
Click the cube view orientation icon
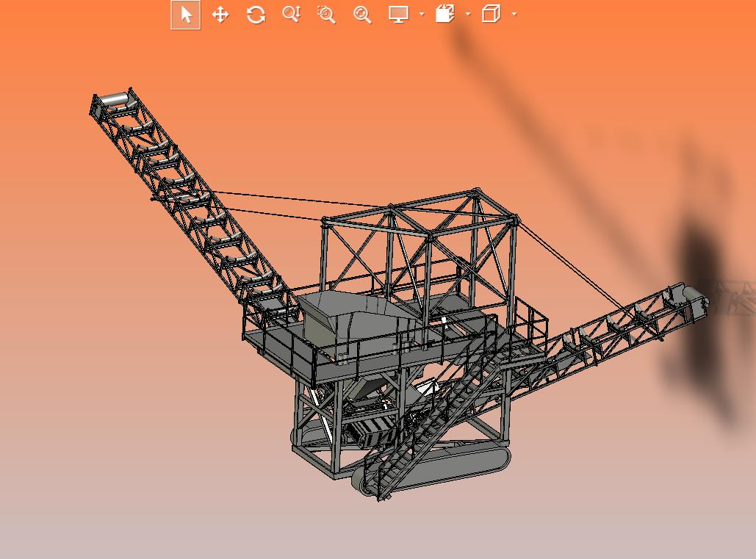tap(492, 14)
